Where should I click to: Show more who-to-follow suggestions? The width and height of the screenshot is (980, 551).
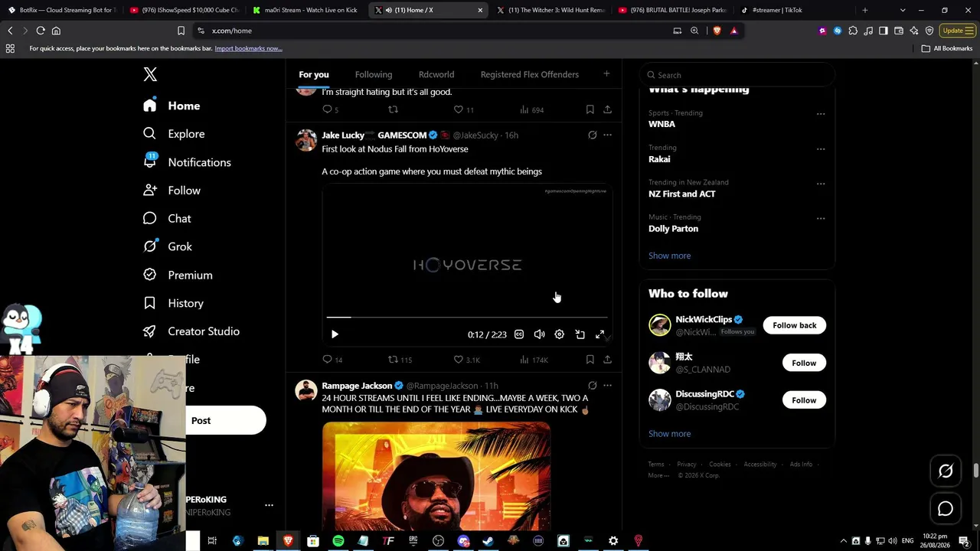click(669, 434)
